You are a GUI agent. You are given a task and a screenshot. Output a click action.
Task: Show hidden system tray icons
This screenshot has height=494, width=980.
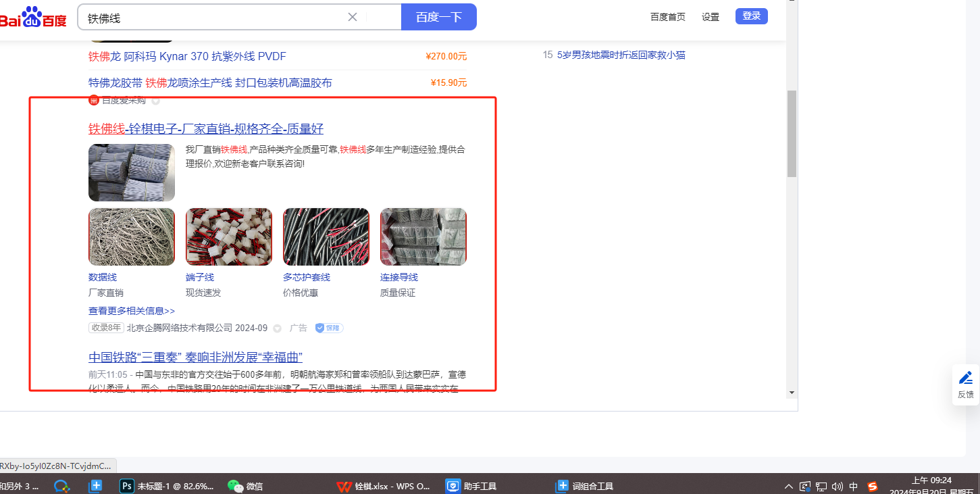click(x=788, y=486)
